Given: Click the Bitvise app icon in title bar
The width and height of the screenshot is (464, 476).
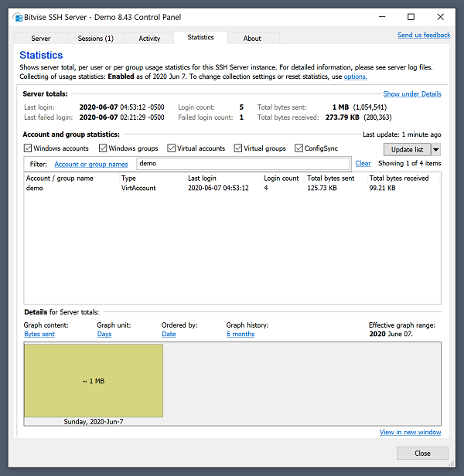Looking at the screenshot, I should pyautogui.click(x=12, y=17).
